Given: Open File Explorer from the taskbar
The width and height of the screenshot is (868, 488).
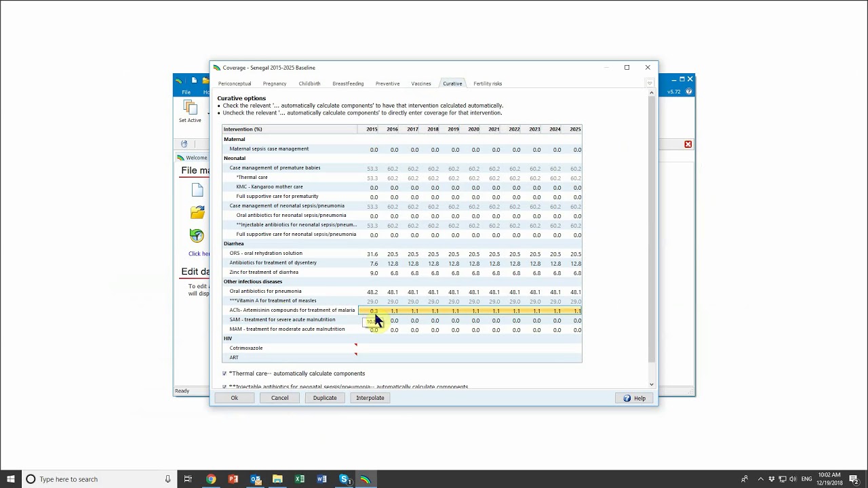Looking at the screenshot, I should (x=277, y=479).
